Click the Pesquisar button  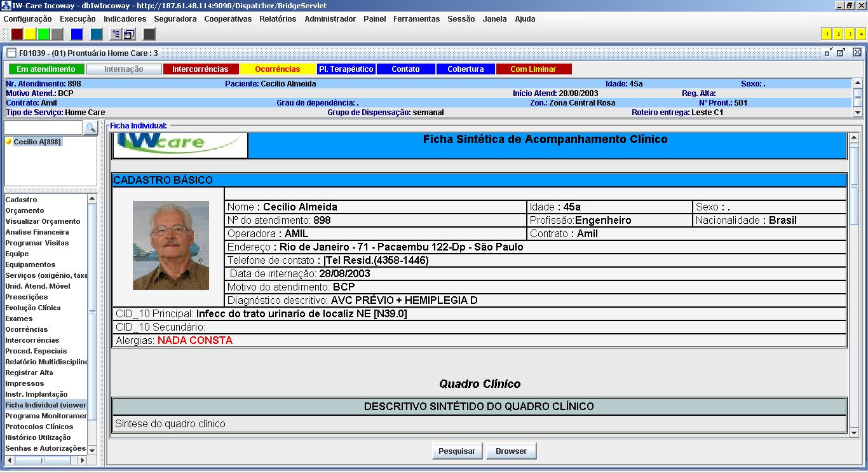[x=457, y=451]
